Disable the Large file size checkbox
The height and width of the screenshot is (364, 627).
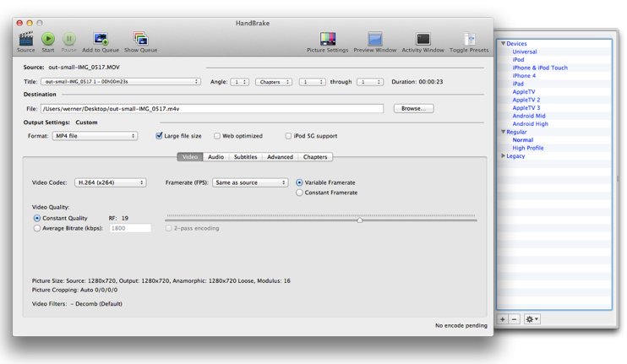coord(159,136)
